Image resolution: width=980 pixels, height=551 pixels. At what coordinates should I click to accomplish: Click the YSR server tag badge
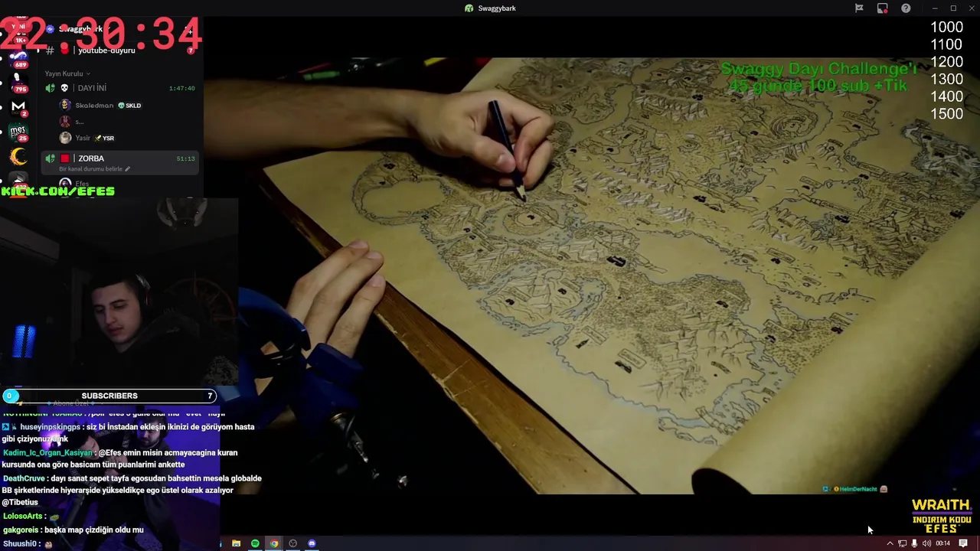click(x=104, y=139)
